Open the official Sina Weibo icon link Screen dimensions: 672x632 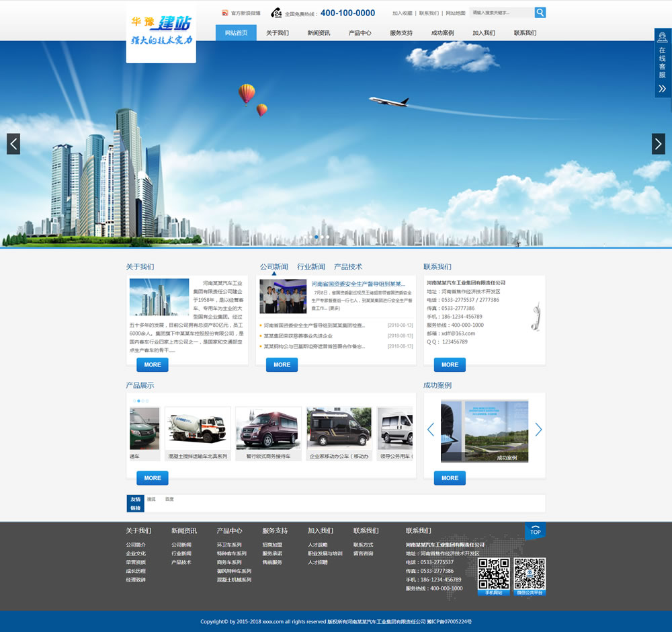(224, 13)
